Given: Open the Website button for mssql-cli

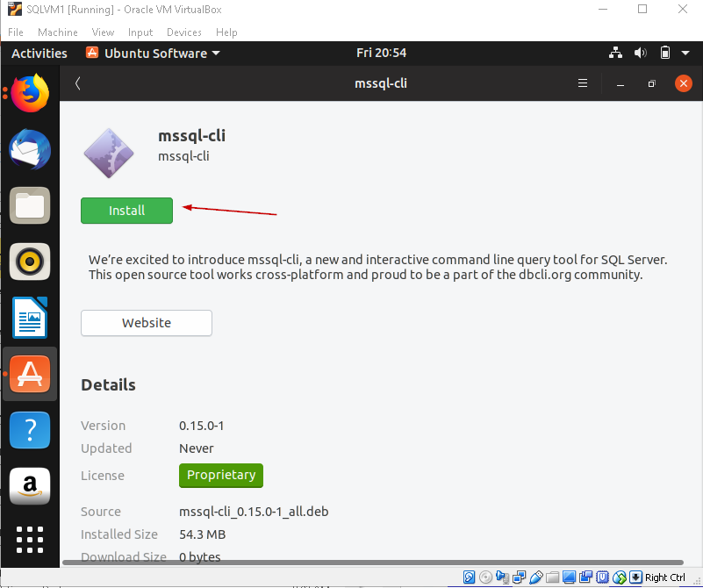Looking at the screenshot, I should 147,323.
